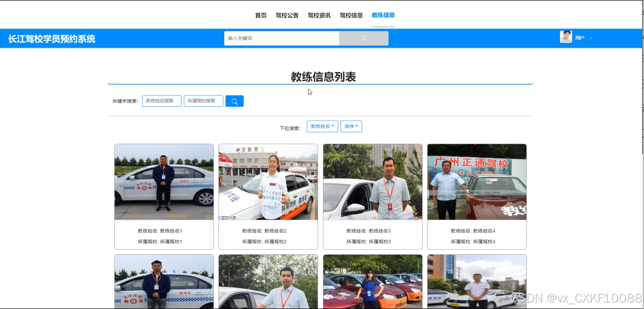Click the 关键字搜索 label
Screen dimensions: 644x309
click(125, 101)
